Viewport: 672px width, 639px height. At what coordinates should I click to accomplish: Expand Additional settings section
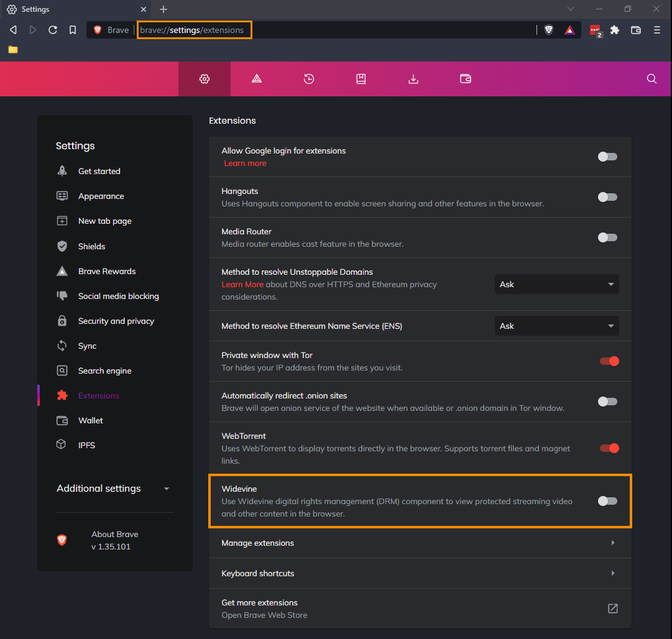[113, 489]
